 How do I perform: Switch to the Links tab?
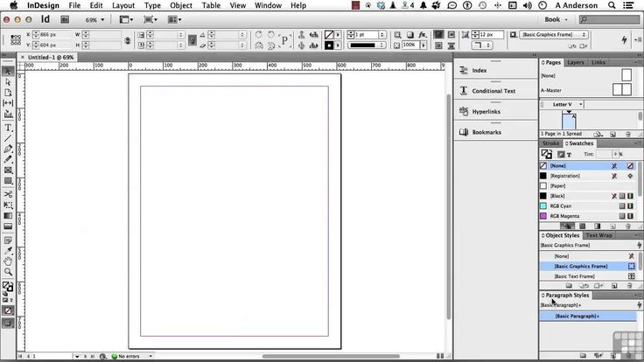click(x=598, y=62)
